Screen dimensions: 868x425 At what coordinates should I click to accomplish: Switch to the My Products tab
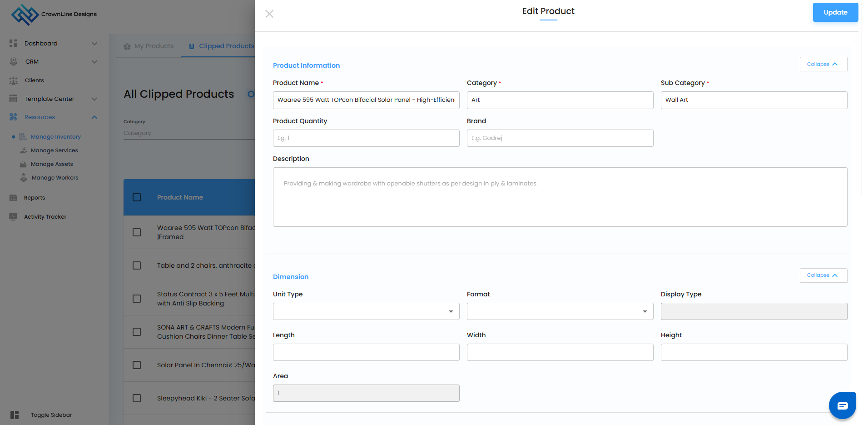click(x=149, y=46)
